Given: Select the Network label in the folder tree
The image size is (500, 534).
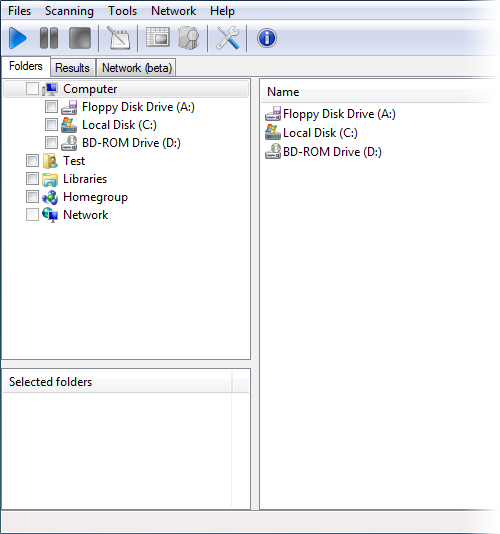Looking at the screenshot, I should (x=85, y=215).
